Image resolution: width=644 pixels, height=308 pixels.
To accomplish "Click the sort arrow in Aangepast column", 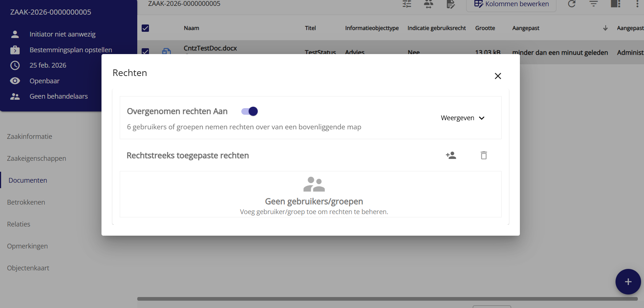I will click(605, 28).
